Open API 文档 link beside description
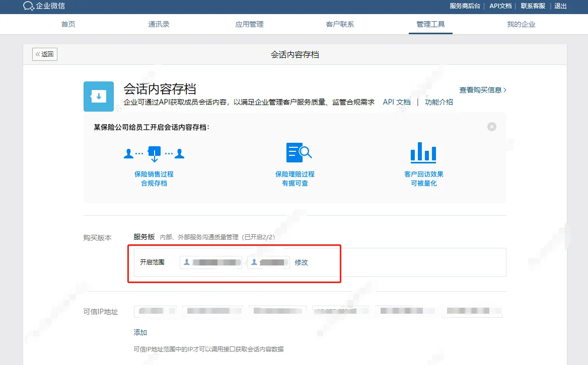Viewport: 588px width, 365px height. (397, 102)
